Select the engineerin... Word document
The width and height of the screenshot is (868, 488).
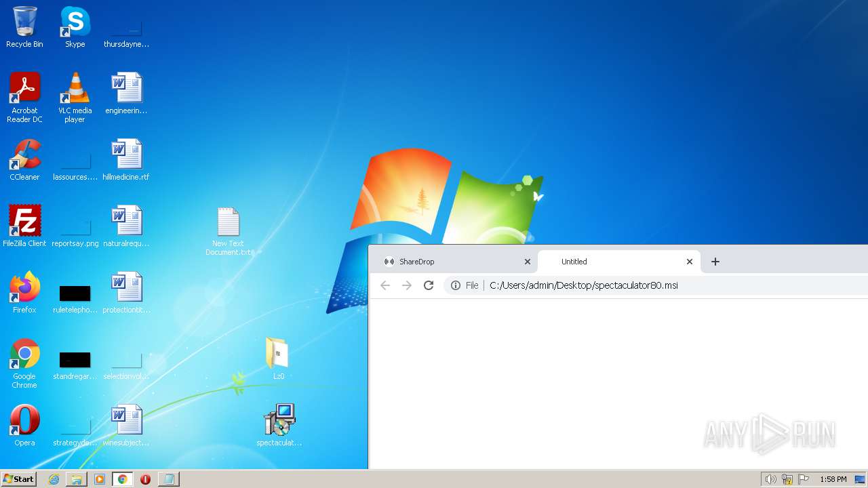(126, 94)
